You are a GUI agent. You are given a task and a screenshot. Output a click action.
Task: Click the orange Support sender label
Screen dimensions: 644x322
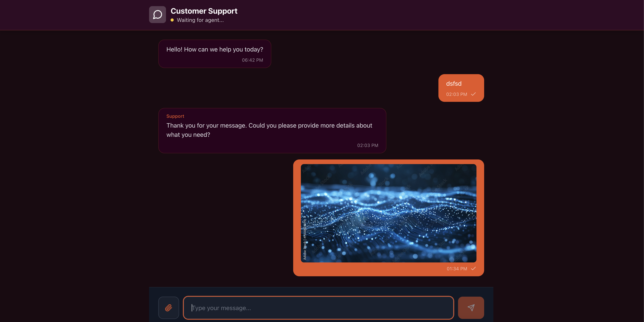point(175,116)
